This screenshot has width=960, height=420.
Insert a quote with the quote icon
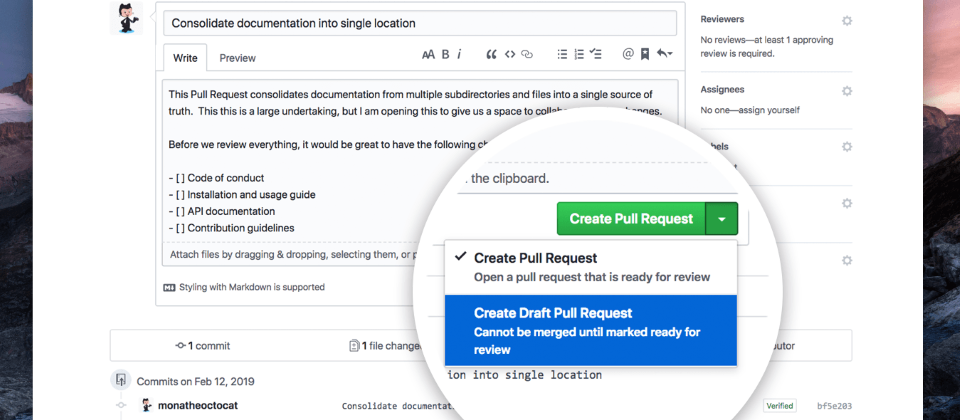click(x=491, y=54)
